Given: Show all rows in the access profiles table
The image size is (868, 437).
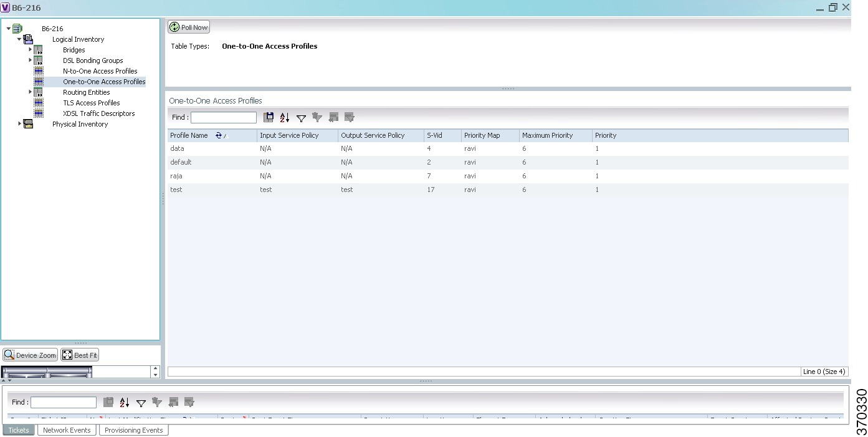Looking at the screenshot, I should point(333,117).
